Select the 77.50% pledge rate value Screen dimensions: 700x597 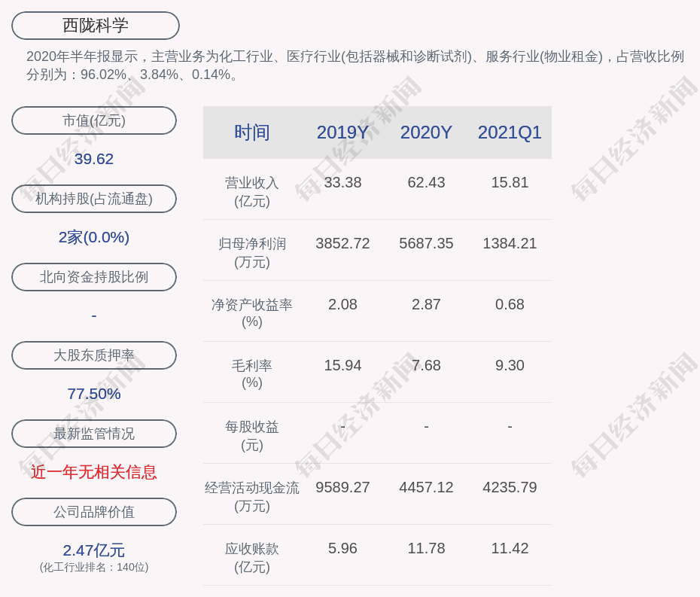tap(94, 394)
